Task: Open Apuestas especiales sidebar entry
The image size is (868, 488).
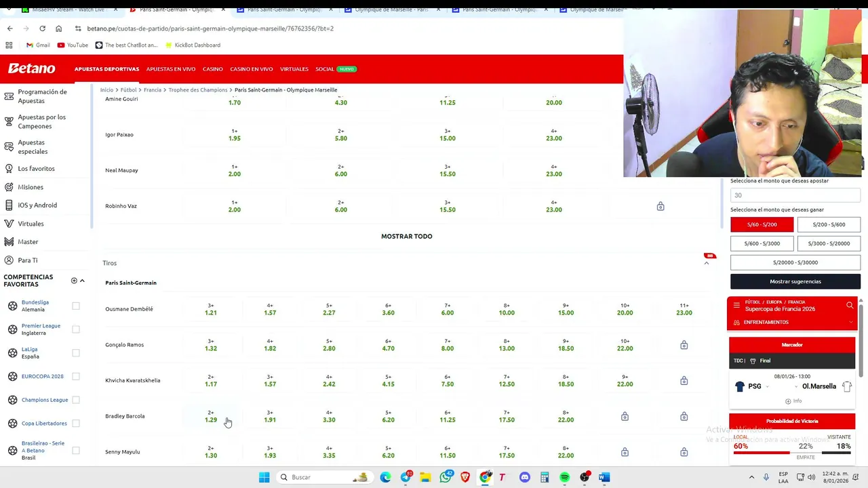Action: click(x=33, y=147)
